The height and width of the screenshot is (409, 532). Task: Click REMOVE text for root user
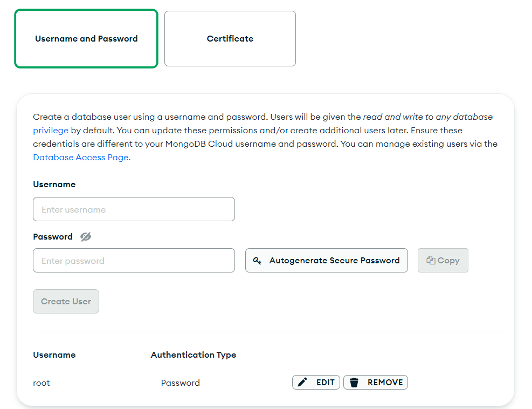385,383
